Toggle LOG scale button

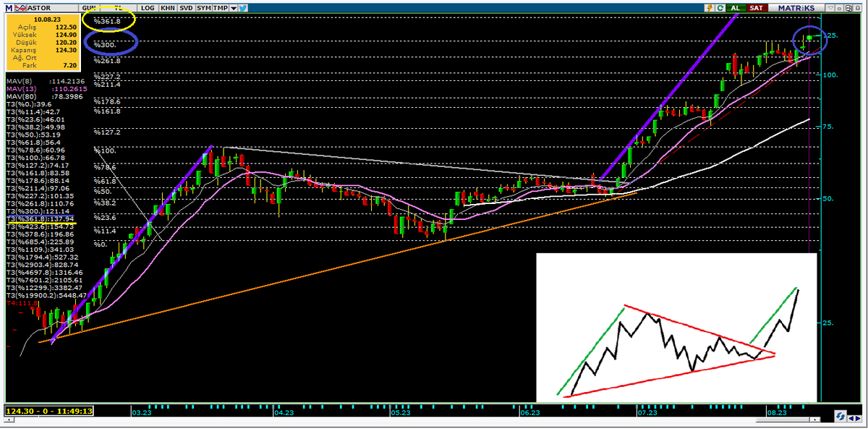click(148, 8)
